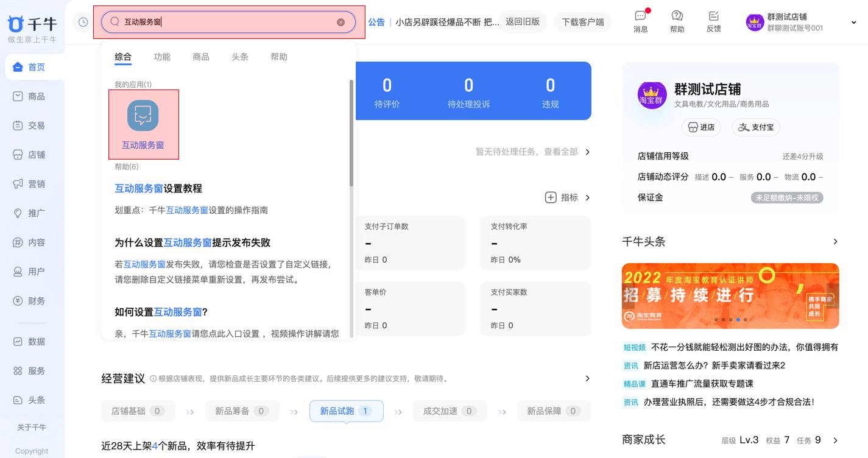Viewport: 868px width, 458px height.
Task: Open 办理营业执照后 article
Action: pos(729,402)
